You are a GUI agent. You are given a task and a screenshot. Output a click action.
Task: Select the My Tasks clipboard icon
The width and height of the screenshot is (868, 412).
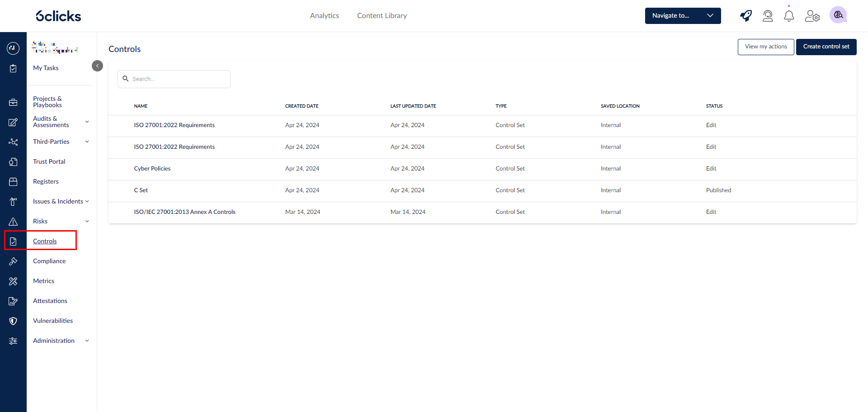tap(13, 68)
